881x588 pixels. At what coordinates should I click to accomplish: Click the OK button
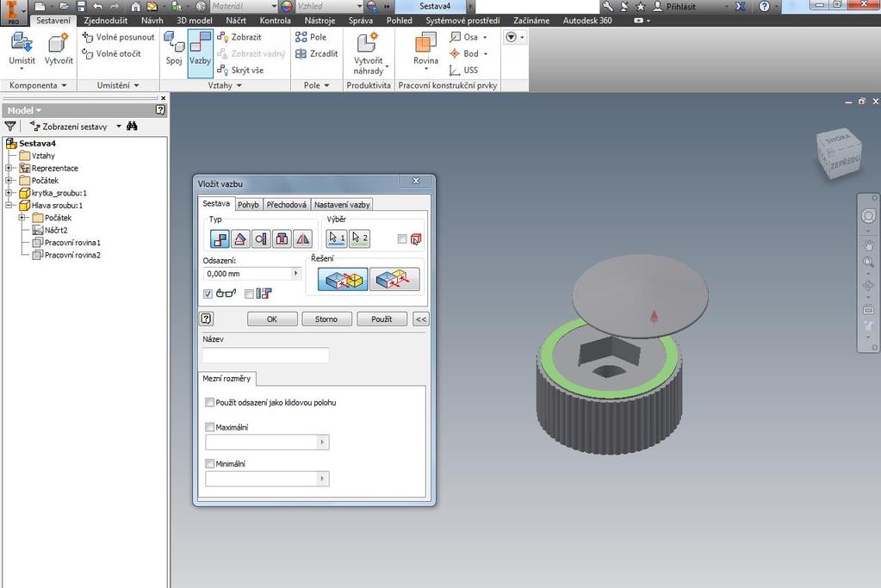272,319
